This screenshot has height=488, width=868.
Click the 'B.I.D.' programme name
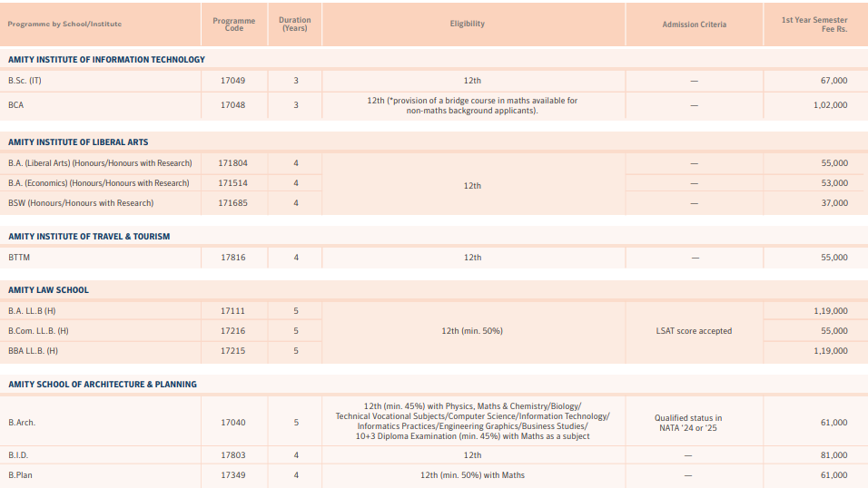tap(18, 455)
